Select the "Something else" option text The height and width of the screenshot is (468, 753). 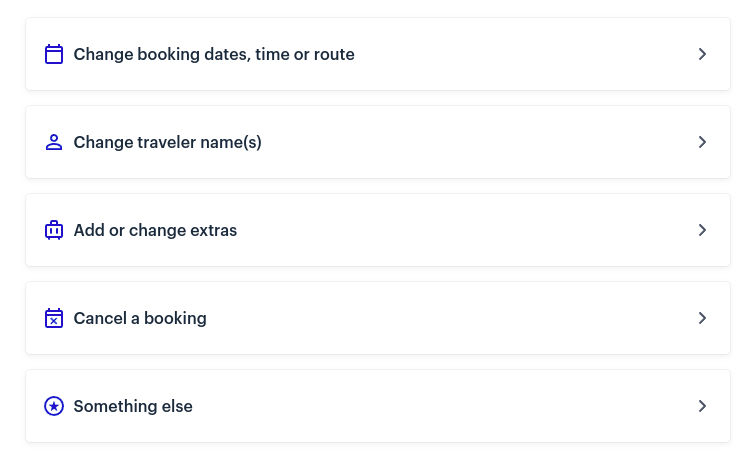point(133,406)
